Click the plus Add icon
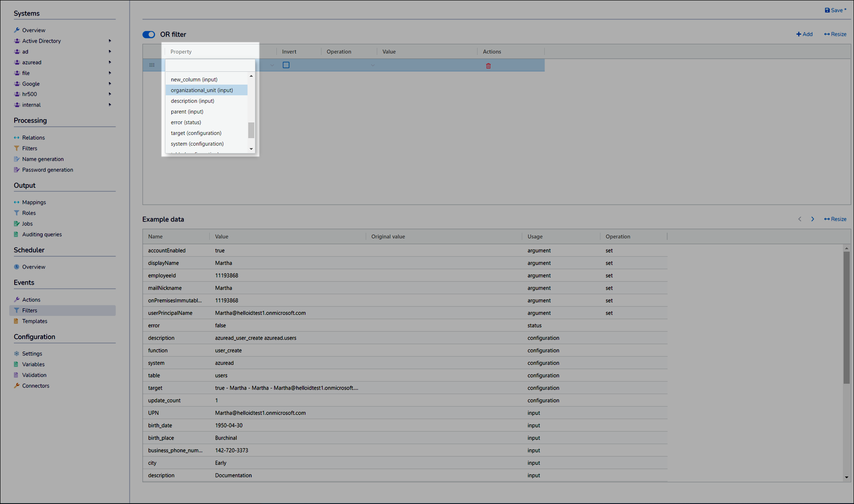Screen dimensions: 854x504 (798, 34)
